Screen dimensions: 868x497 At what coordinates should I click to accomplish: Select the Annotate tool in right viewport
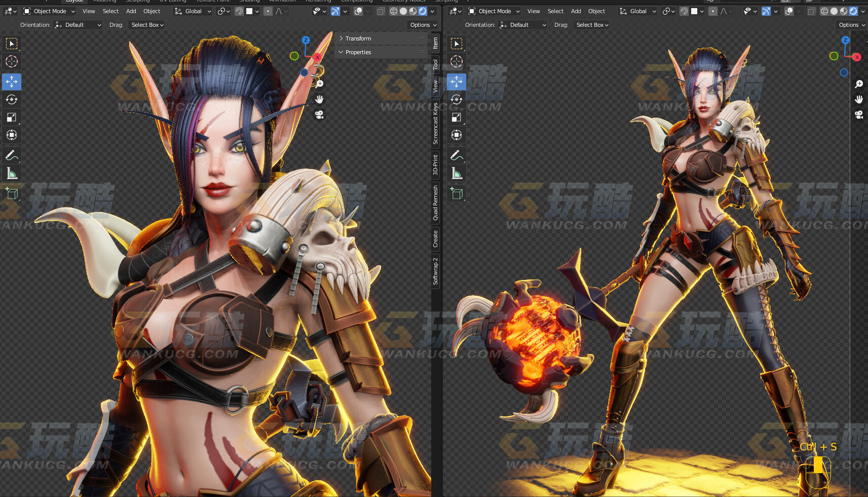point(457,155)
